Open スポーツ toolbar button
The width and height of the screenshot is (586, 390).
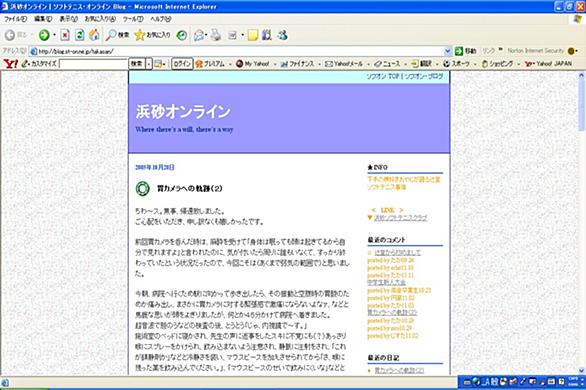456,64
